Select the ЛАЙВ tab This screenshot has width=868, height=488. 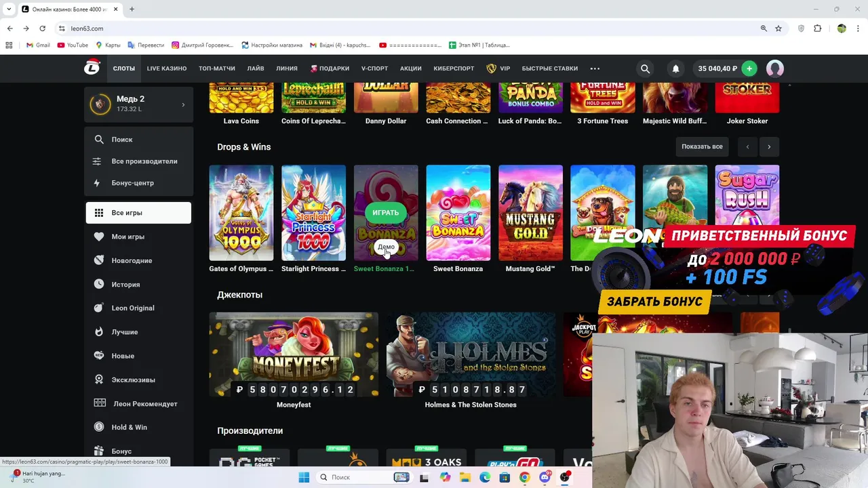pyautogui.click(x=256, y=68)
